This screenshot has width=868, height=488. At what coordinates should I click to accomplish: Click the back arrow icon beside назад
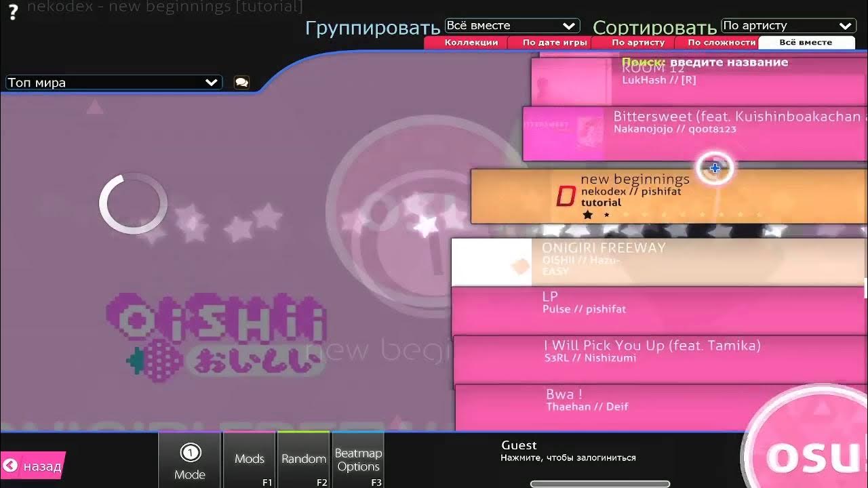[x=10, y=466]
